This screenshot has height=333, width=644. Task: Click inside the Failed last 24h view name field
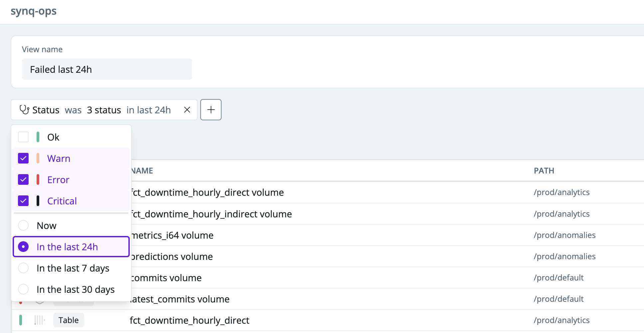(x=107, y=69)
